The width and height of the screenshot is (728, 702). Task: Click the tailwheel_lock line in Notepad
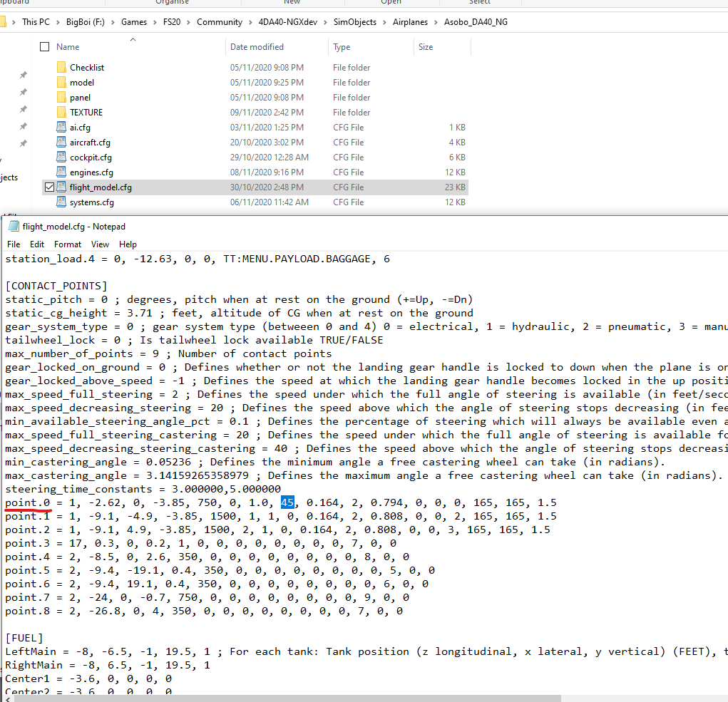pos(194,340)
